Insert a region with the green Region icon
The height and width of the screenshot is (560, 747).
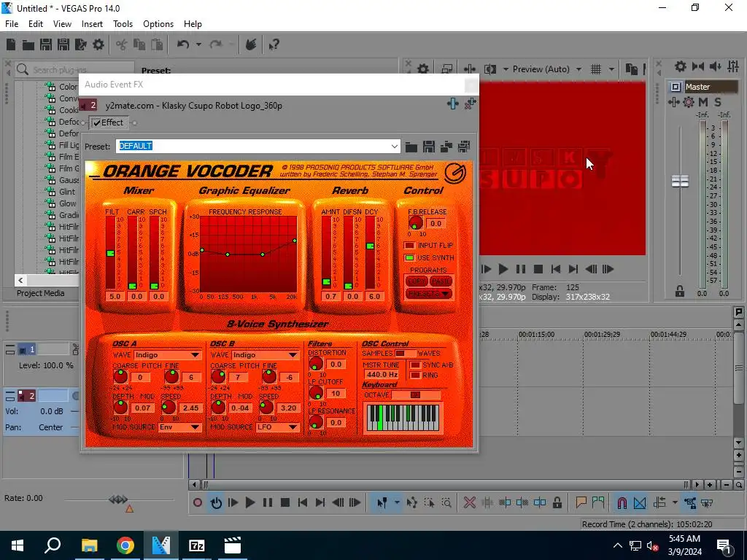[598, 502]
